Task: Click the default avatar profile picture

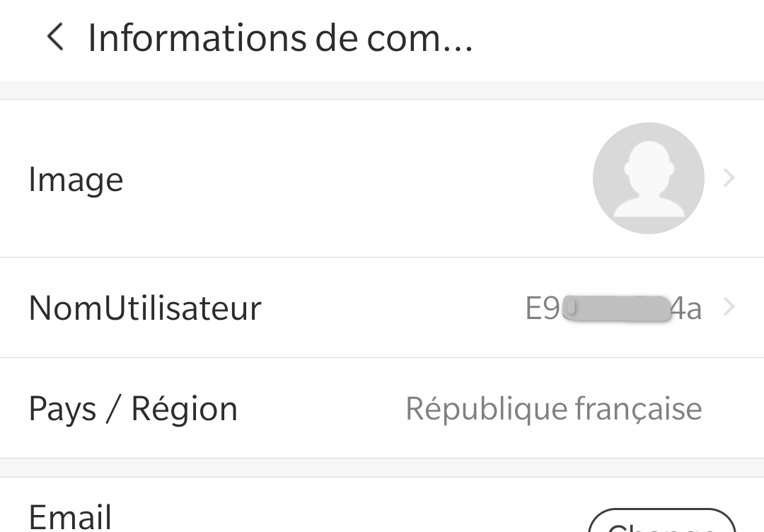Action: 648,178
